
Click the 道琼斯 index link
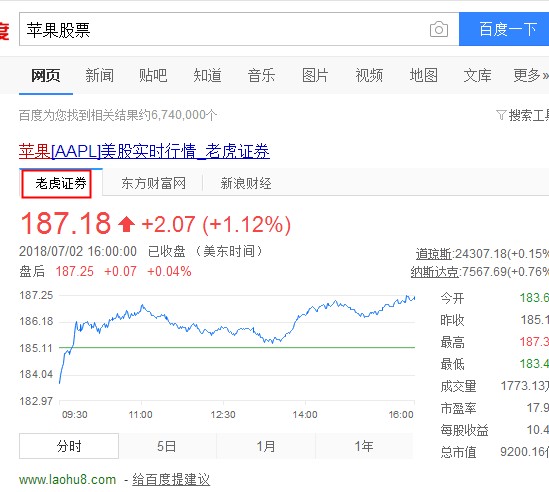(433, 254)
